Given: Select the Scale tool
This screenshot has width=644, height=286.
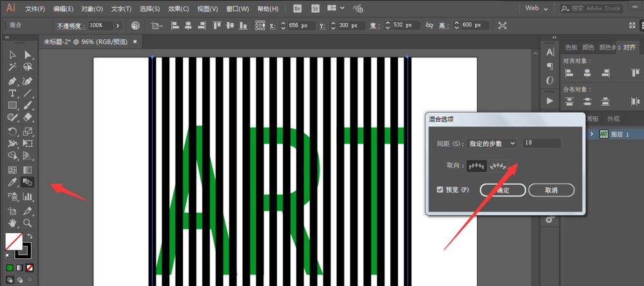Looking at the screenshot, I should click(28, 131).
